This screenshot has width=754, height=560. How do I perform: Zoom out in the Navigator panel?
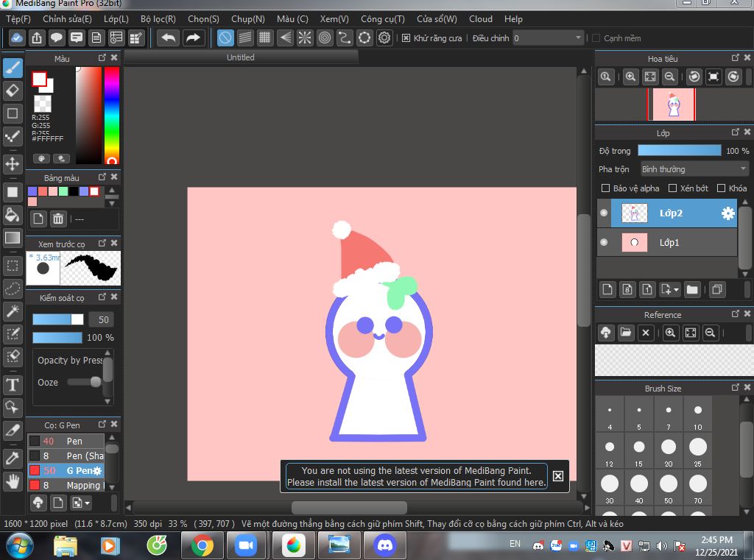(669, 77)
